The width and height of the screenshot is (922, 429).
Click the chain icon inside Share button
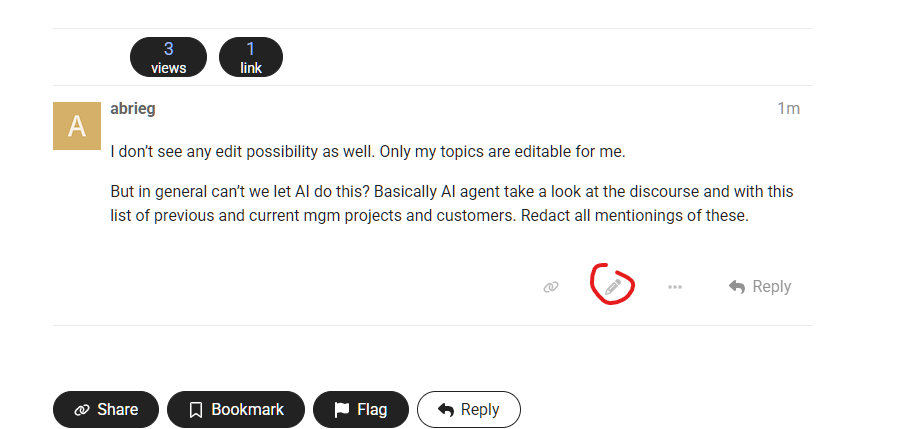pos(82,410)
